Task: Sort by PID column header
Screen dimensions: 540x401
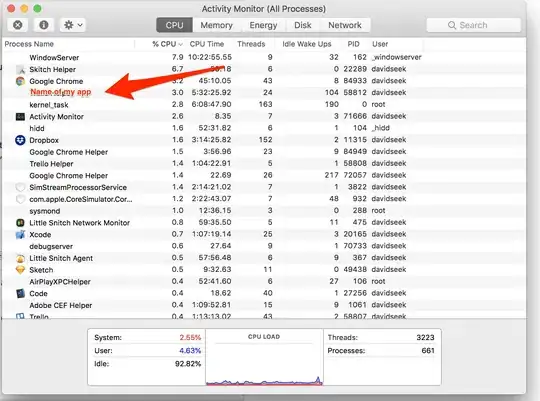Action: (x=353, y=44)
